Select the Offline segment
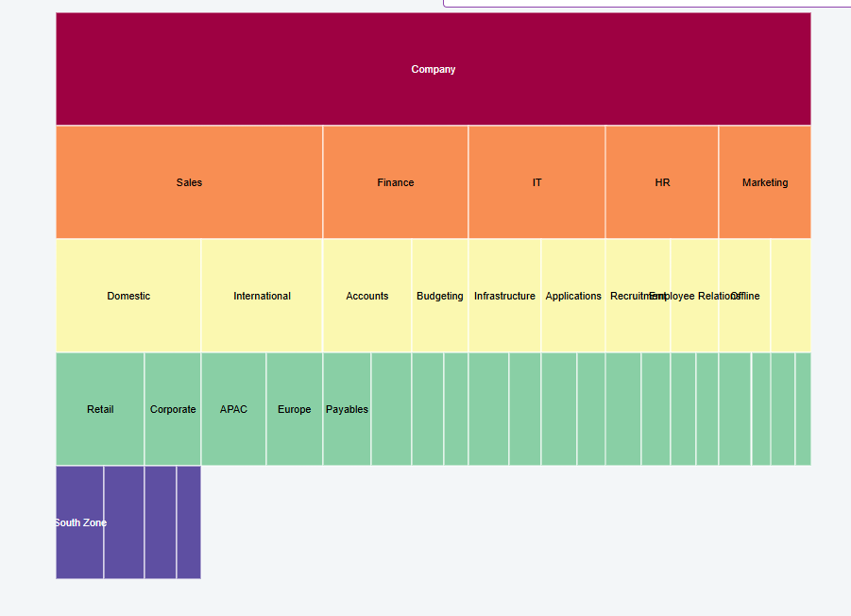This screenshot has height=616, width=851. [x=744, y=296]
